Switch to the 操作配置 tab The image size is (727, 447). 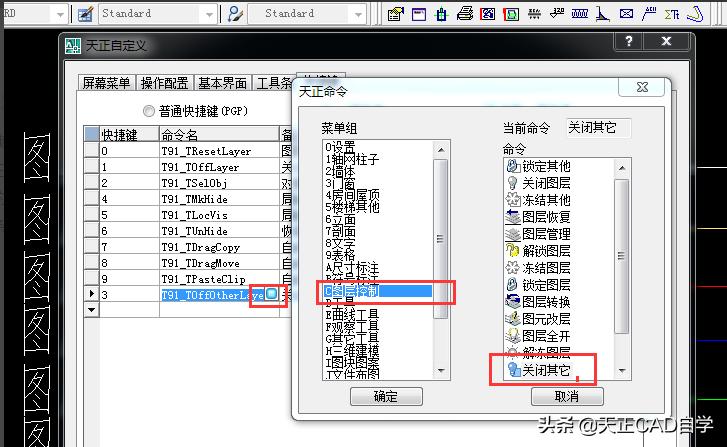164,83
